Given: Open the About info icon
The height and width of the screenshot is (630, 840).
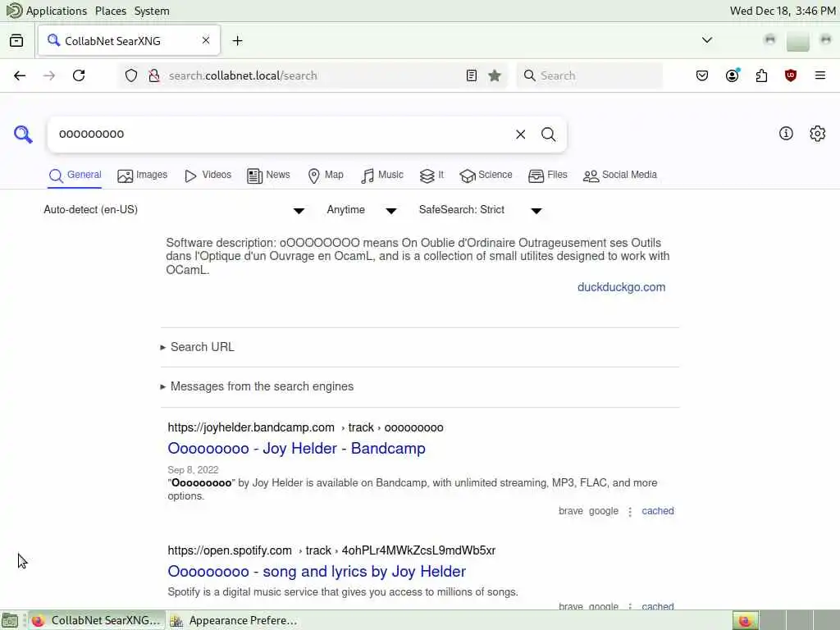Looking at the screenshot, I should (786, 134).
